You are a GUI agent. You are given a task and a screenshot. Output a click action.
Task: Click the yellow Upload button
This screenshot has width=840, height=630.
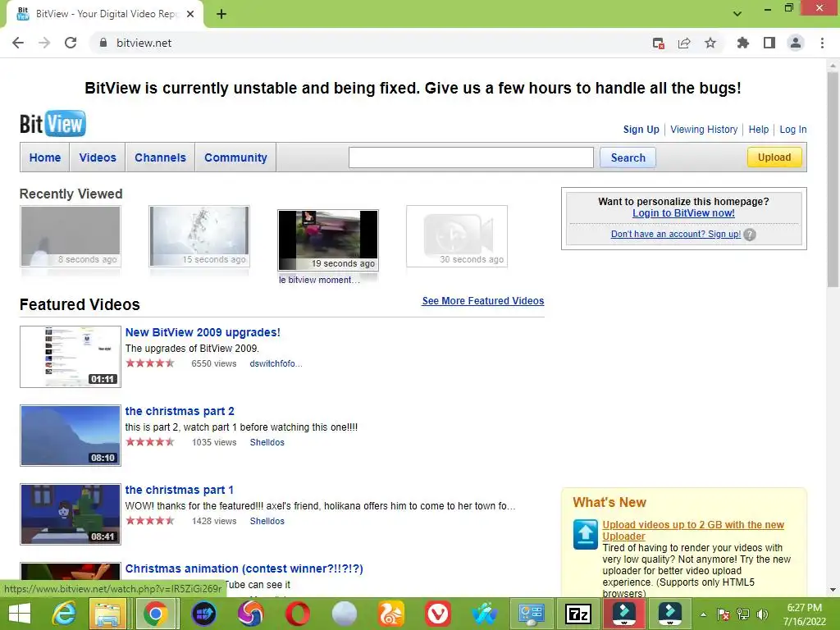pyautogui.click(x=774, y=157)
